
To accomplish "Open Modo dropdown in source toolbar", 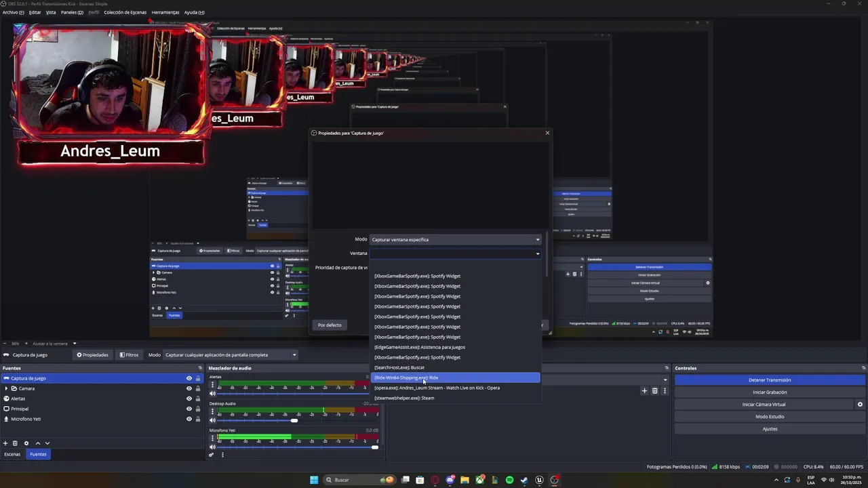I will pos(231,354).
